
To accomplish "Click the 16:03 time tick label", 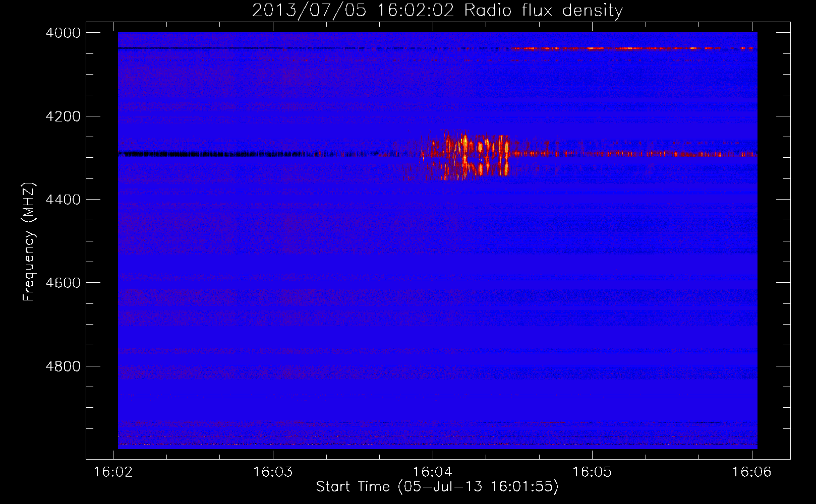I will (x=273, y=472).
